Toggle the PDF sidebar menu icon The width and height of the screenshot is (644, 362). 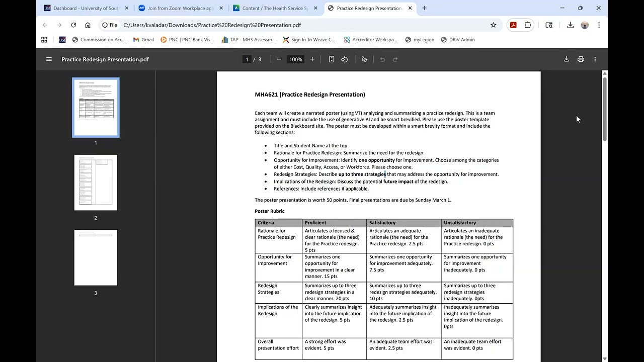click(49, 59)
